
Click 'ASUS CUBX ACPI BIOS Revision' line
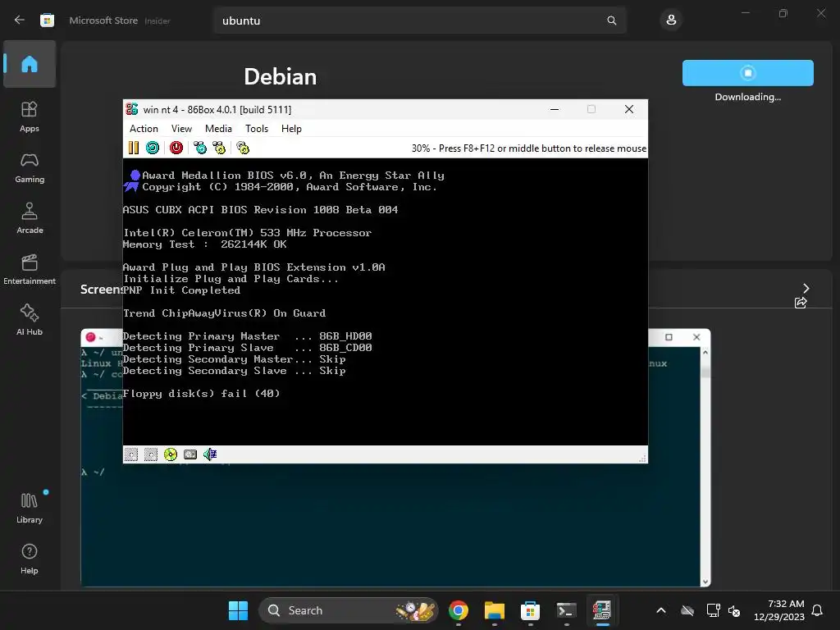coord(260,210)
